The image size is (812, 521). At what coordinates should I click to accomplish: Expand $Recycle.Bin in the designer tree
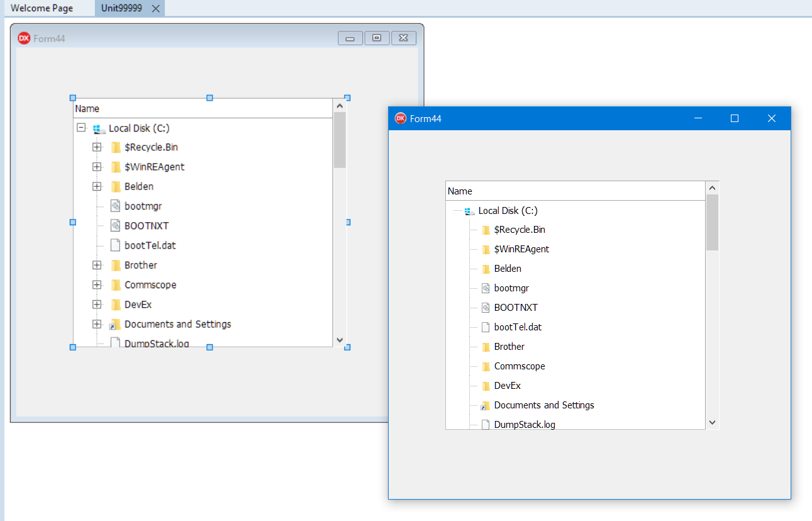[97, 147]
